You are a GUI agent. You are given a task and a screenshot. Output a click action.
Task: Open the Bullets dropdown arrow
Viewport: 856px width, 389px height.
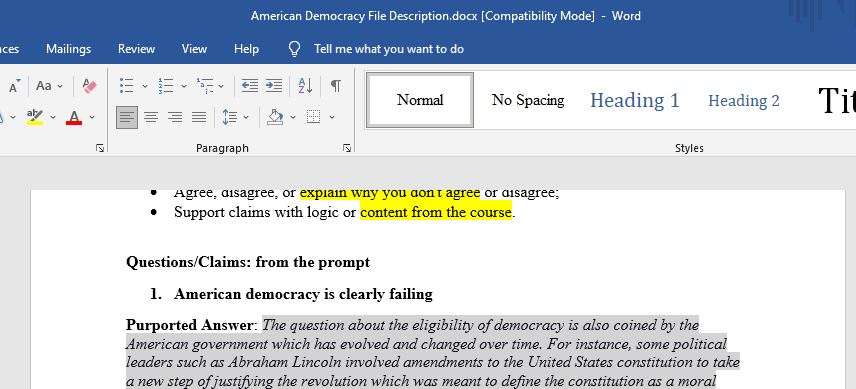(x=145, y=86)
